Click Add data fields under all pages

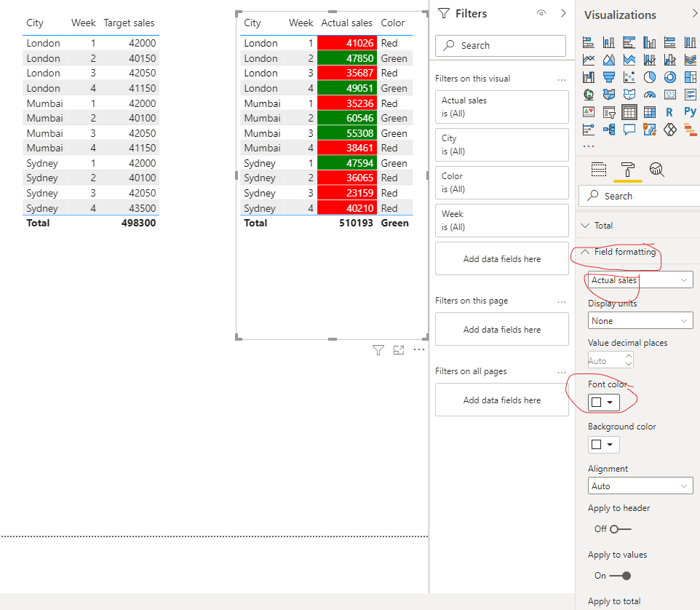(502, 400)
